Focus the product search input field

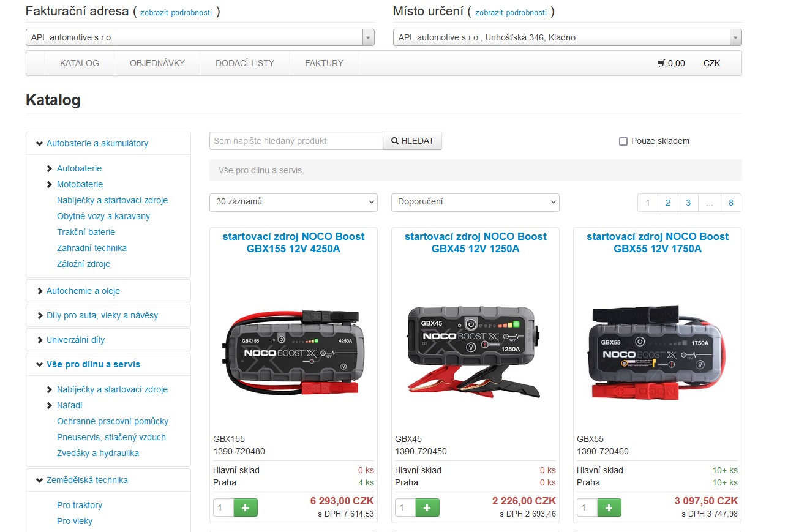(296, 141)
